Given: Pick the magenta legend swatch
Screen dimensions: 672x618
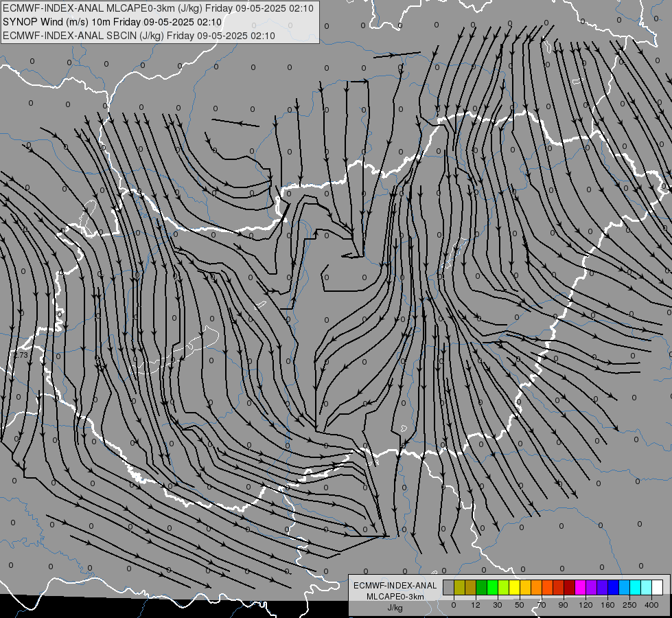Looking at the screenshot, I should pos(580,588).
